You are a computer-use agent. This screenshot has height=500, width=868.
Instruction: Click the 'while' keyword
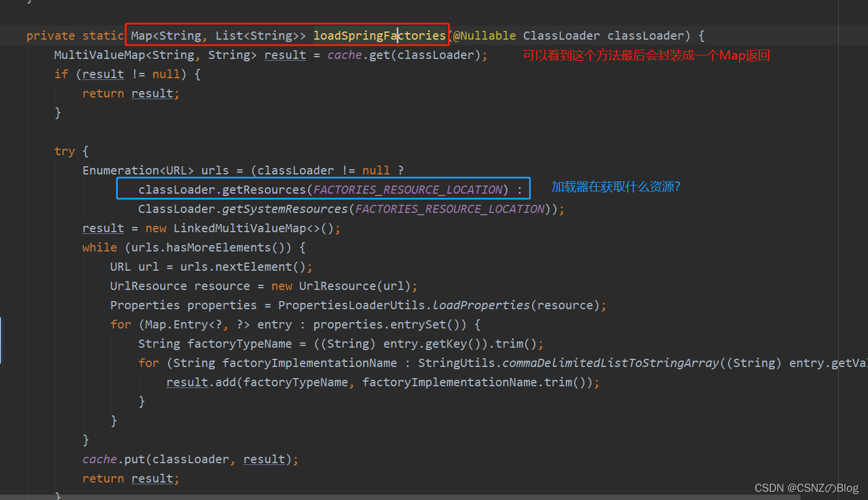click(x=100, y=247)
